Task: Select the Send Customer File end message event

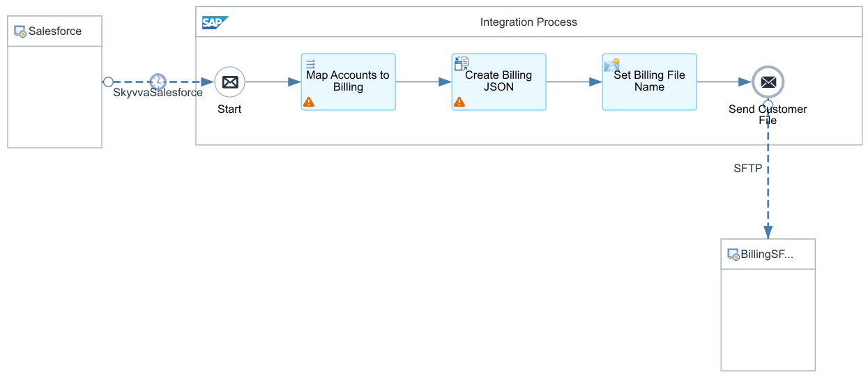Action: [x=768, y=82]
